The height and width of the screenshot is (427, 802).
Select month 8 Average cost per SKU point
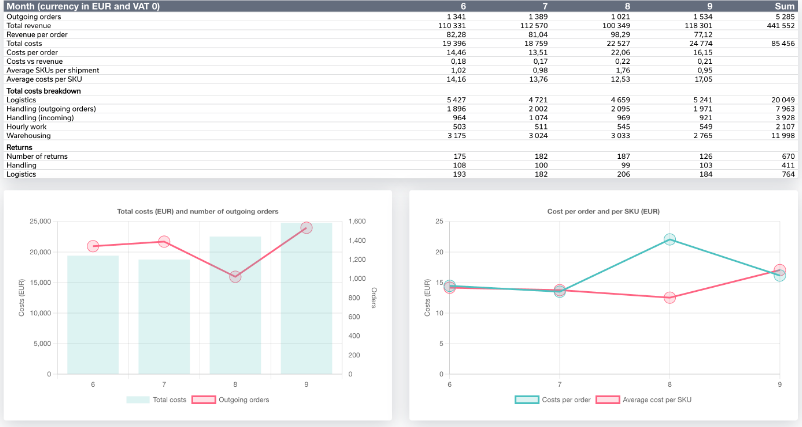(670, 298)
